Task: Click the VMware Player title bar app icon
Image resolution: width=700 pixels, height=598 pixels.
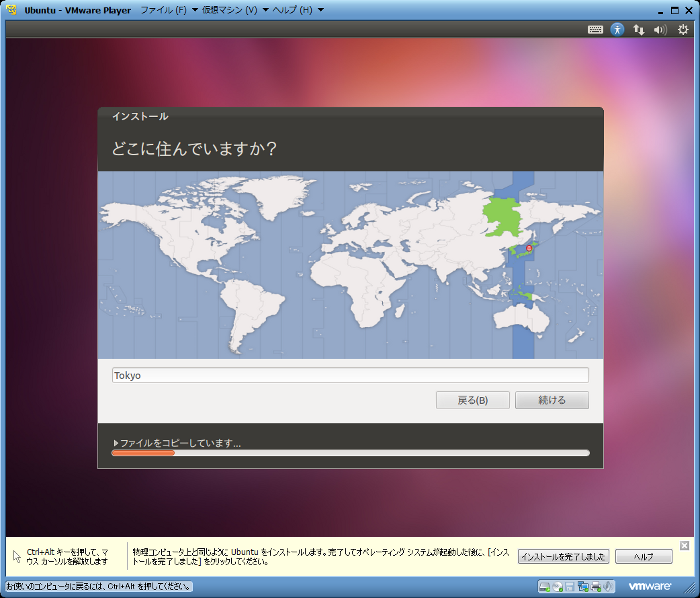Action: 12,10
